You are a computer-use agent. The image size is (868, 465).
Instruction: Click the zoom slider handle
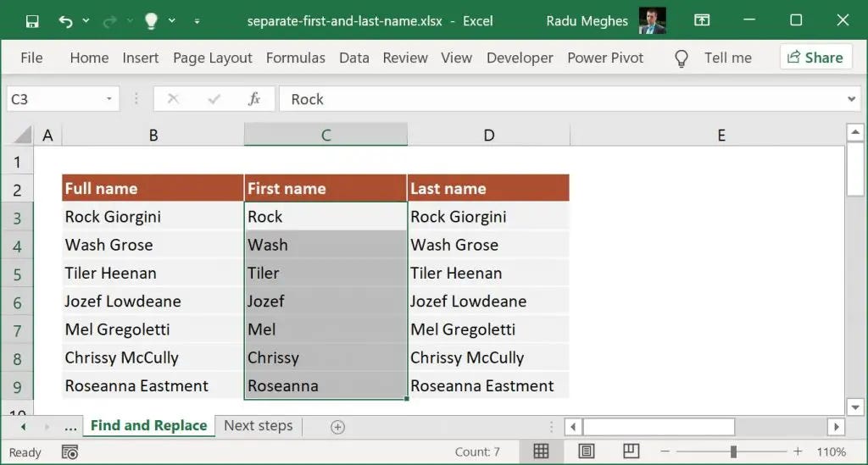click(x=733, y=451)
